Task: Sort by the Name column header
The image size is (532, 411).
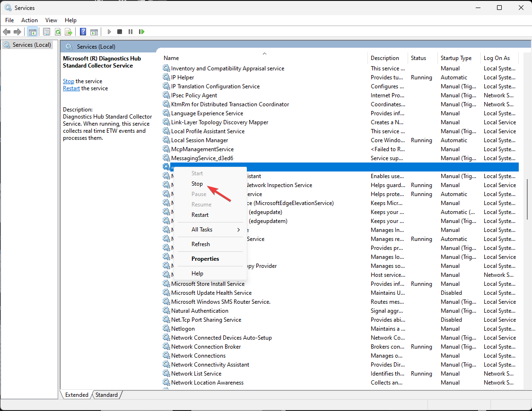Action: pyautogui.click(x=264, y=58)
